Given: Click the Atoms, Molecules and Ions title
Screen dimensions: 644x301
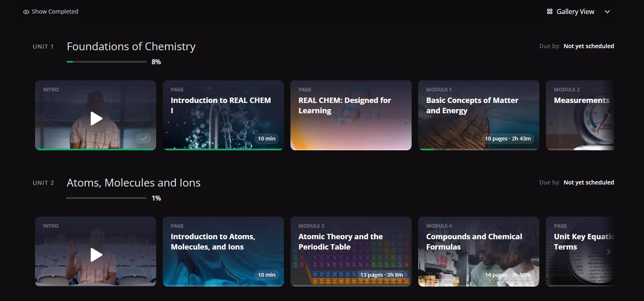Looking at the screenshot, I should point(133,183).
